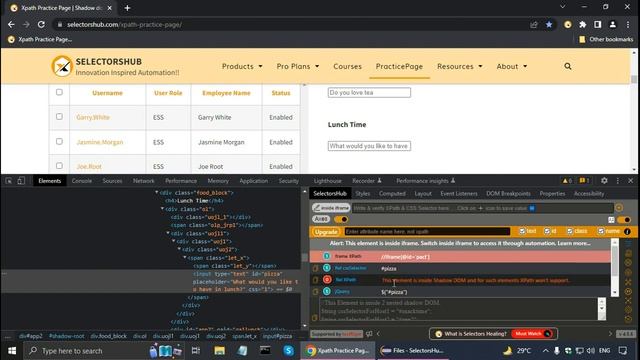Open File Explorer from the taskbar
640x360 pixels.
tap(220, 351)
